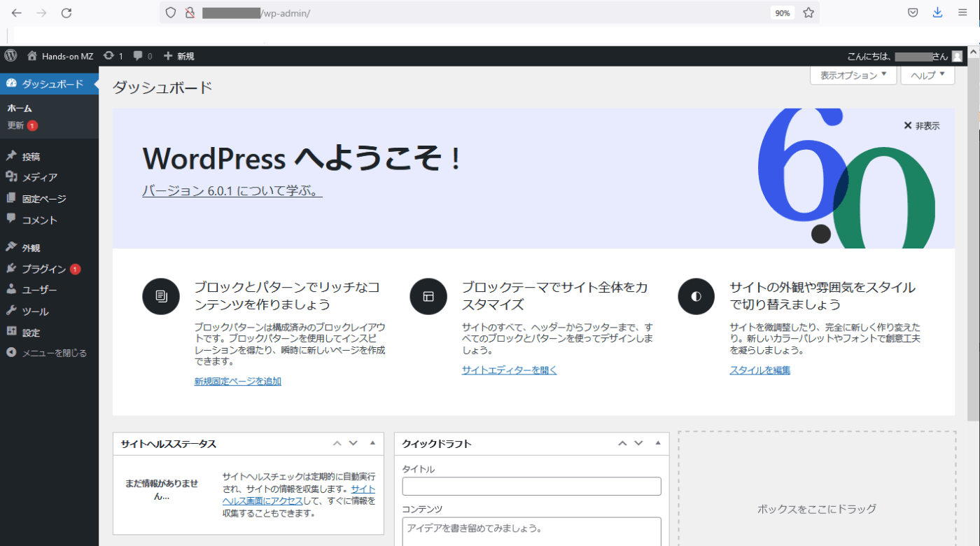The image size is (980, 546).
Task: Open the browser downloads arrow icon
Action: pos(937,13)
